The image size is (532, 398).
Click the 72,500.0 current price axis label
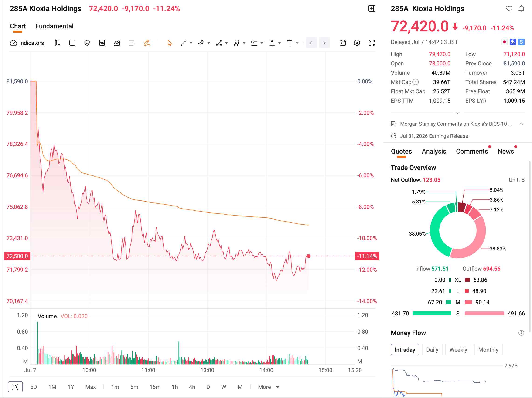[17, 256]
